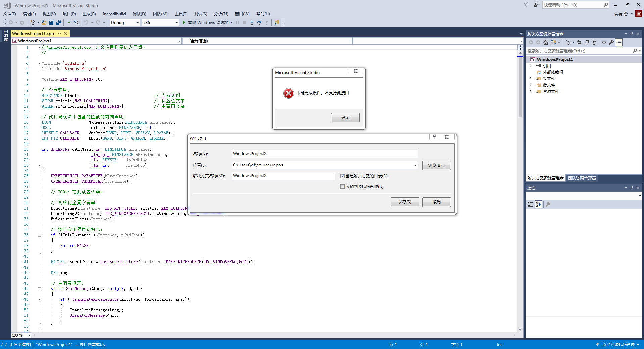The height and width of the screenshot is (349, 644).
Task: Click the Categorized view icon in Properties panel
Action: point(531,204)
